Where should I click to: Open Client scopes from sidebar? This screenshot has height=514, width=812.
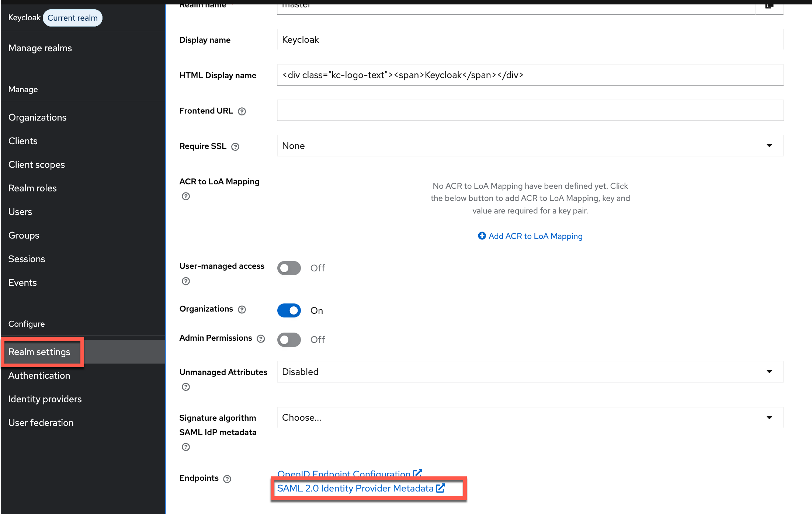click(x=37, y=164)
